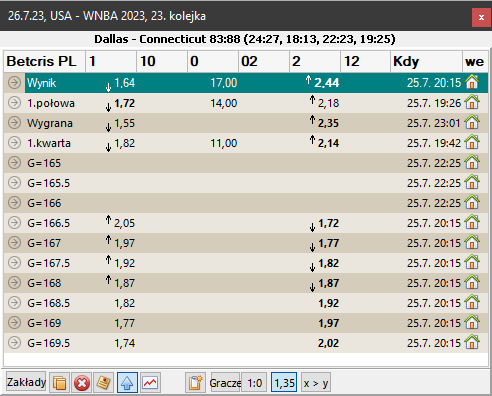Click the circled arrow beside G=165
Image resolution: width=492 pixels, height=396 pixels.
point(14,163)
